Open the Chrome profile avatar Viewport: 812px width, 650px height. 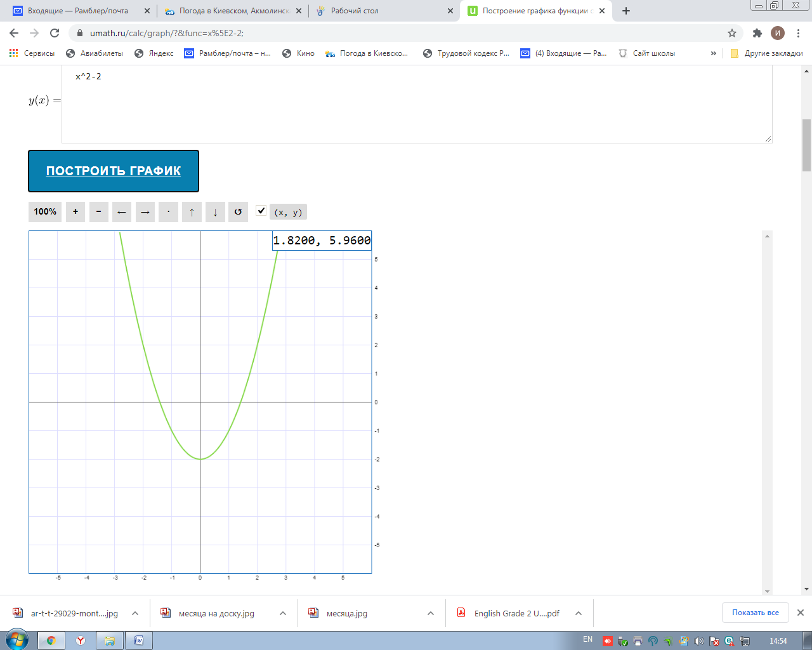[778, 33]
